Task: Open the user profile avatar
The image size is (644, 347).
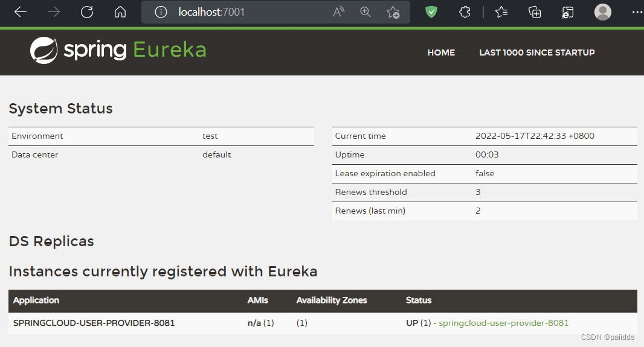Action: coord(602,12)
